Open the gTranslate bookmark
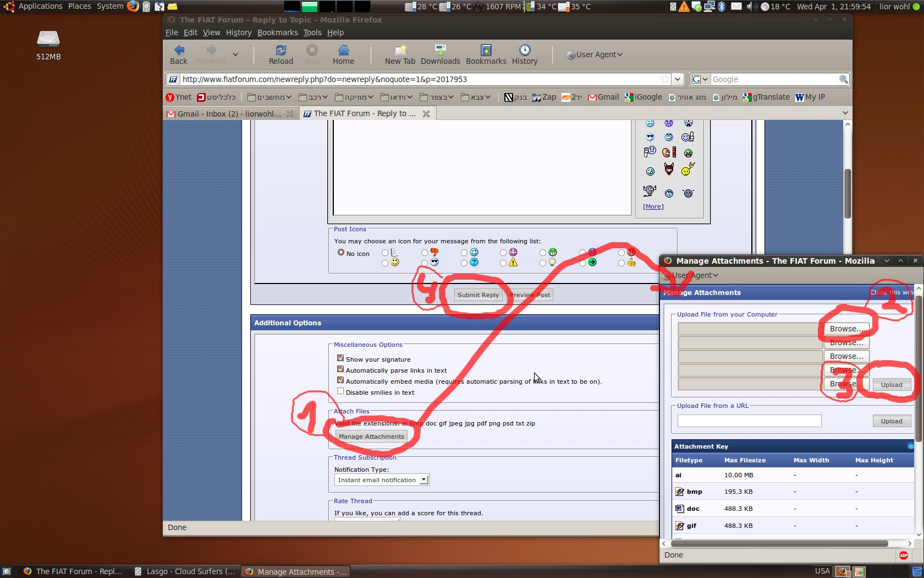The image size is (924, 578). click(x=766, y=97)
